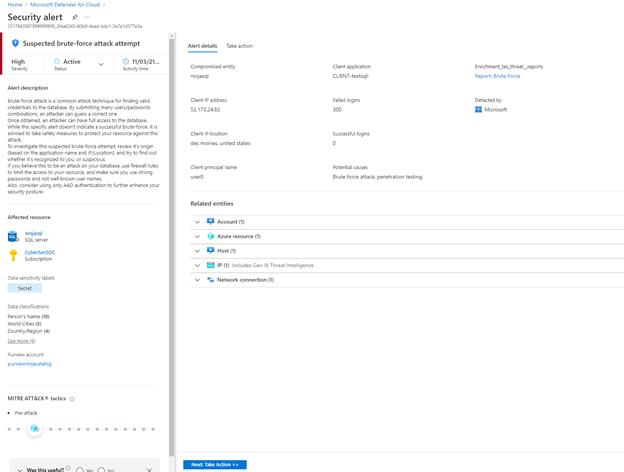Click the Host entity monitor icon

(211, 251)
